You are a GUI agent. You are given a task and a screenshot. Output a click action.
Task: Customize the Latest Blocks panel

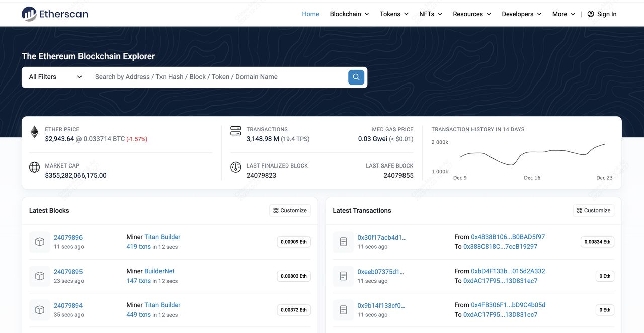click(290, 210)
